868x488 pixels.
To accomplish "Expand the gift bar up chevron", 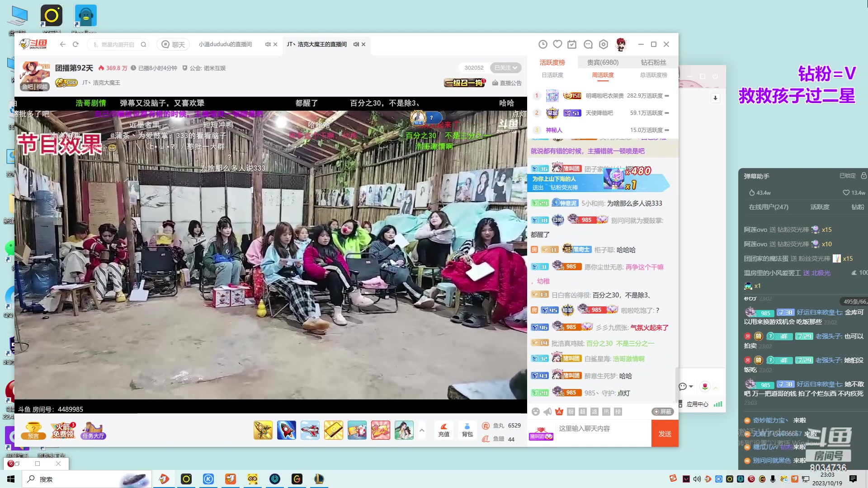I will point(422,430).
